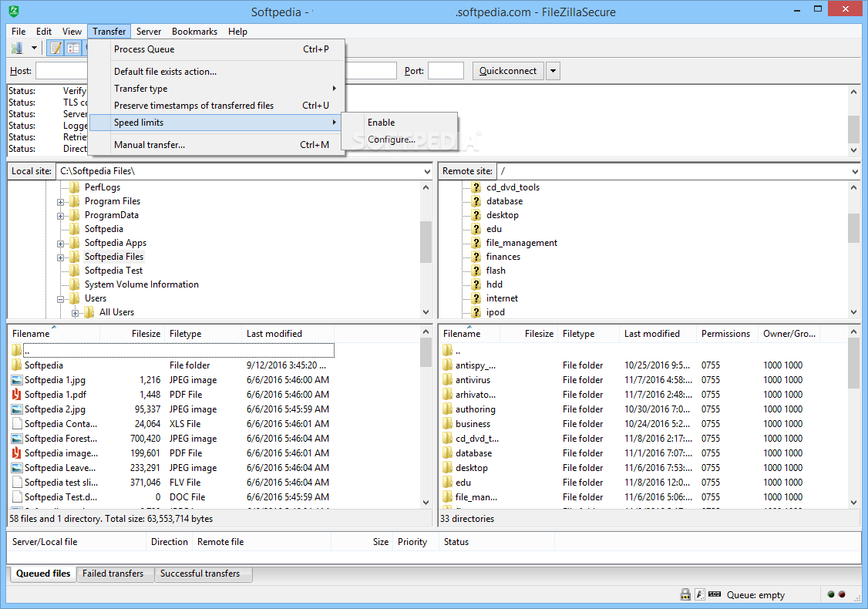The height and width of the screenshot is (609, 868).
Task: Click the question-mark icon beside internet
Action: [476, 298]
